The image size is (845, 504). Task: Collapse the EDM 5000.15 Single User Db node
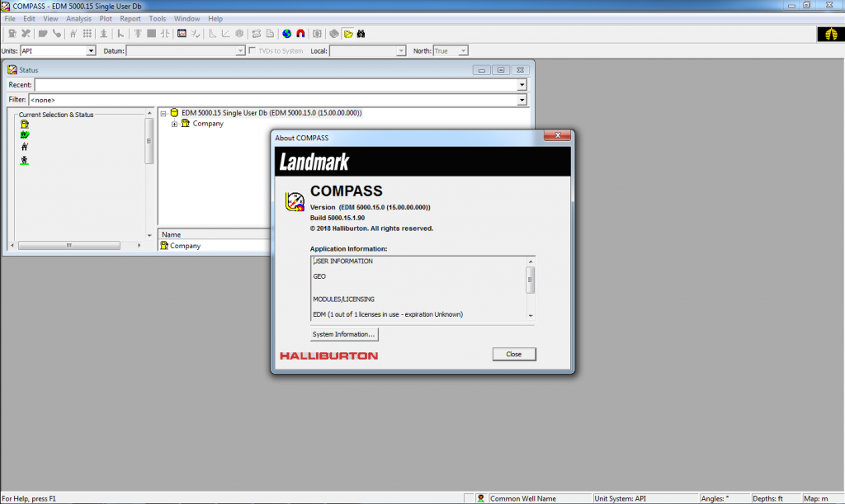click(x=163, y=113)
